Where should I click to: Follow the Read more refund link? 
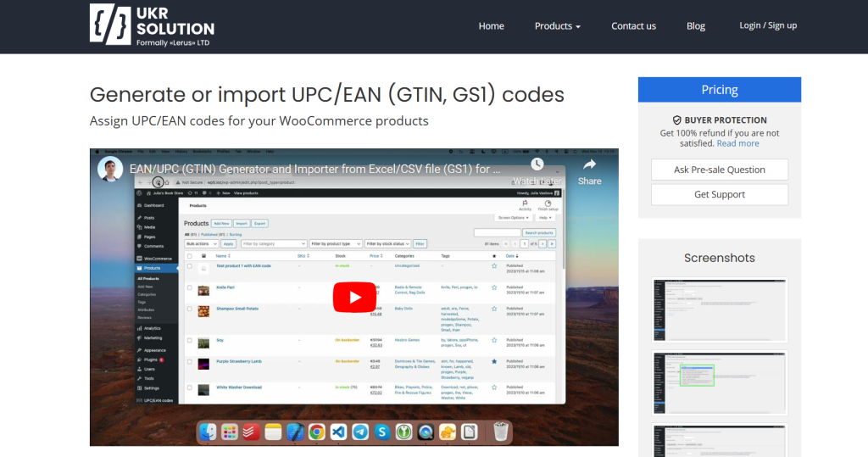click(x=738, y=143)
